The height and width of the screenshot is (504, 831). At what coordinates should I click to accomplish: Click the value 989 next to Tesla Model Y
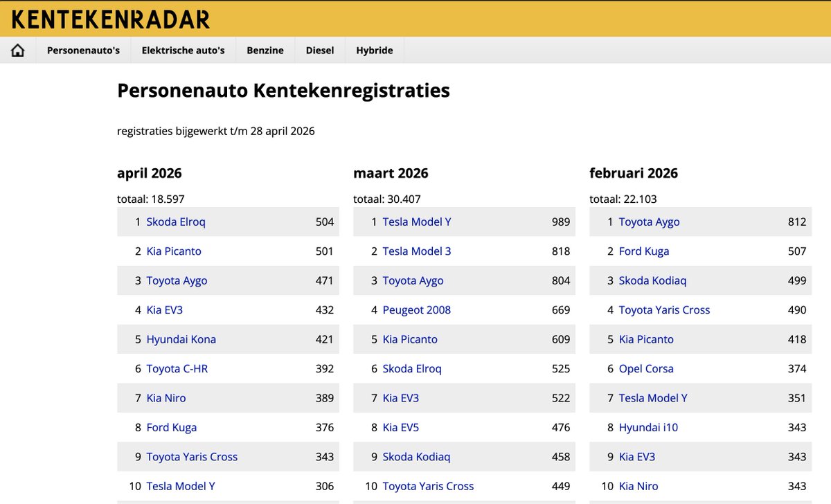click(x=561, y=222)
